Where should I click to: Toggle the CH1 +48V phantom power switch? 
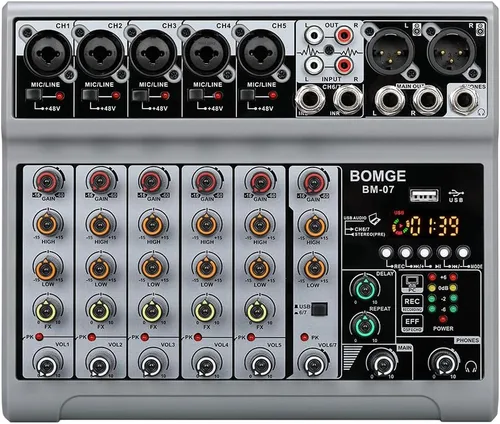coord(34,96)
